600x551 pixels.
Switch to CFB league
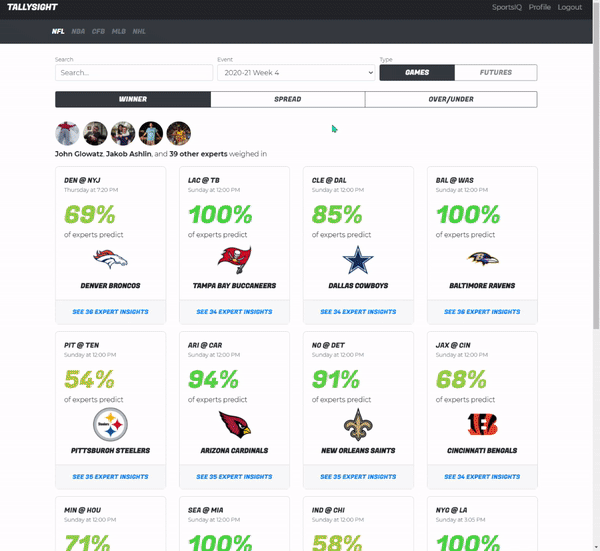[98, 31]
